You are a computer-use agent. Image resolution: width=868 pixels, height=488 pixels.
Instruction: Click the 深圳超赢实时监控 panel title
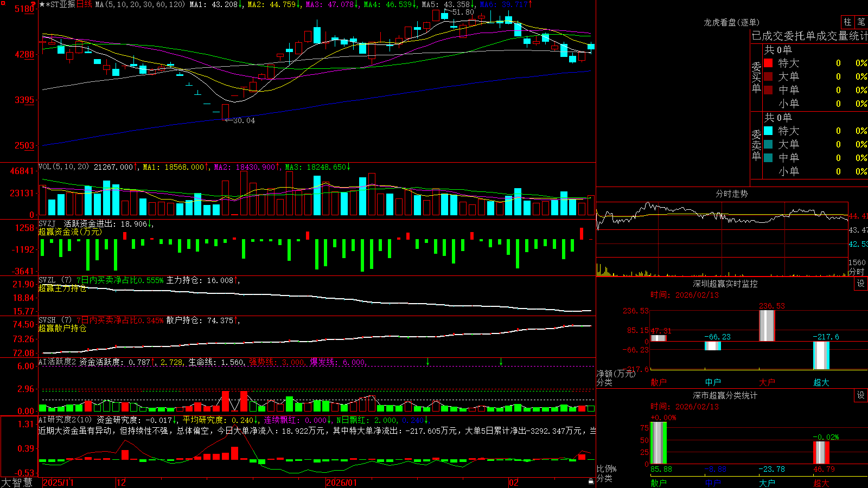(x=725, y=284)
